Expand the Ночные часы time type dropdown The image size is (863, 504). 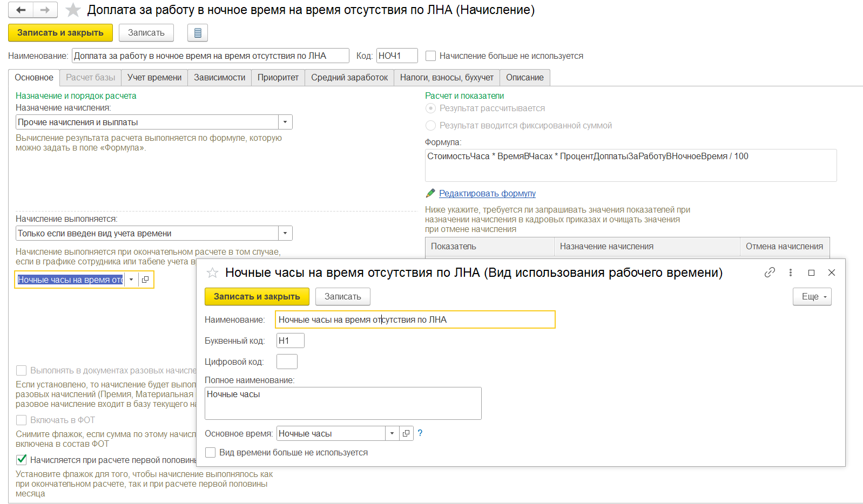coord(131,280)
